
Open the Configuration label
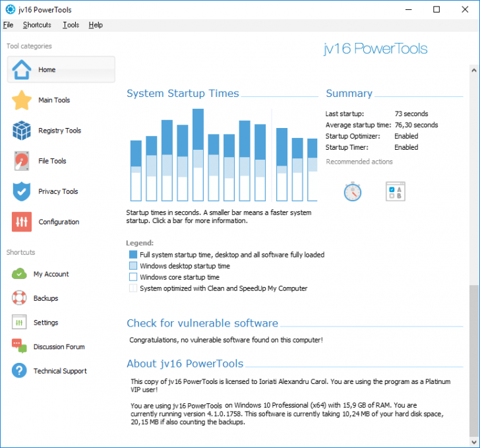click(x=59, y=222)
